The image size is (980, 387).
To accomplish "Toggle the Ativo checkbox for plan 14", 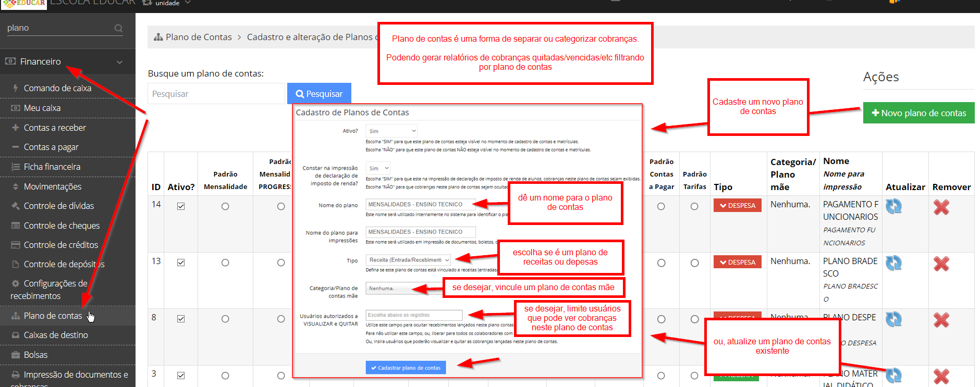I will 181,206.
